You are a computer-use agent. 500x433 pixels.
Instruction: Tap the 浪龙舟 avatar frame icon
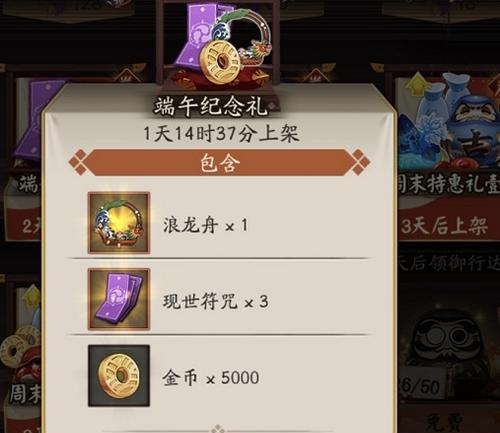tap(119, 223)
